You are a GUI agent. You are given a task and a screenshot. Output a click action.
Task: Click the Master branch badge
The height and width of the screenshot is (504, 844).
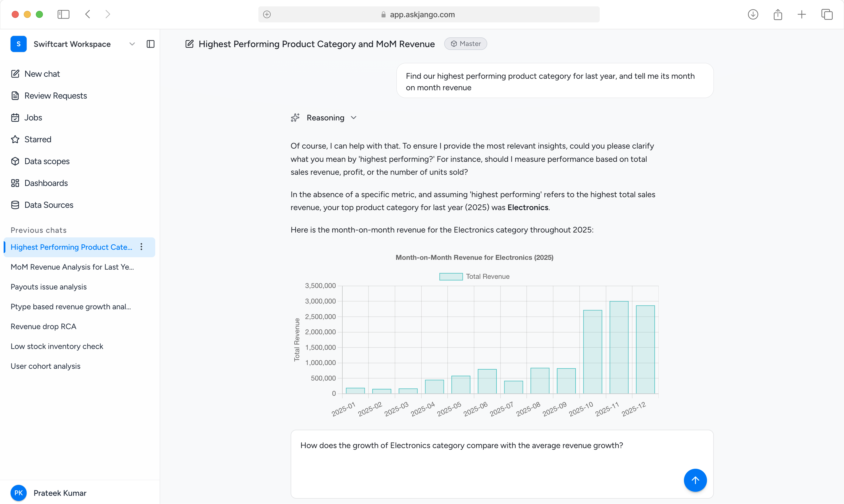tap(465, 43)
